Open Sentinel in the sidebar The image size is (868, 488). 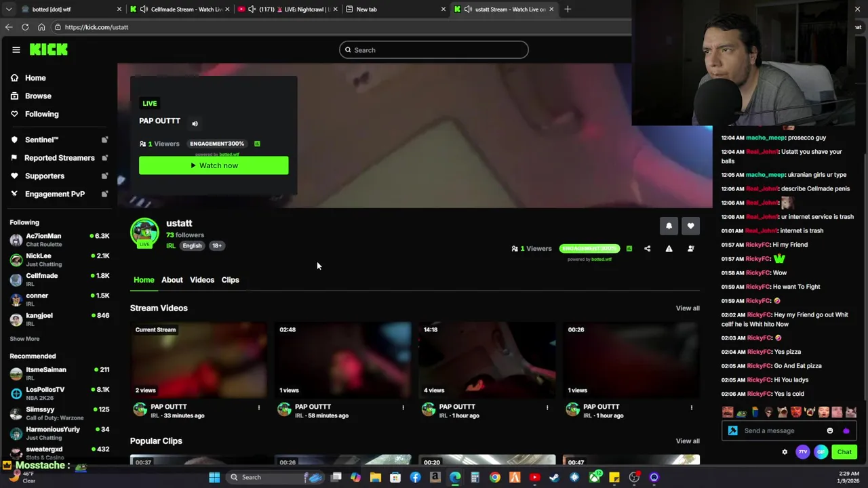[41, 140]
